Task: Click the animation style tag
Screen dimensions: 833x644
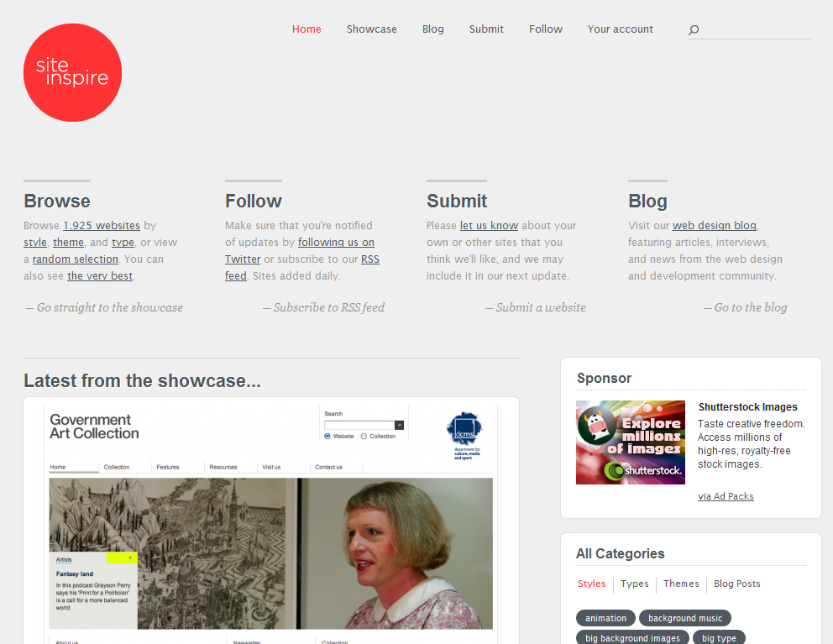Action: click(605, 618)
